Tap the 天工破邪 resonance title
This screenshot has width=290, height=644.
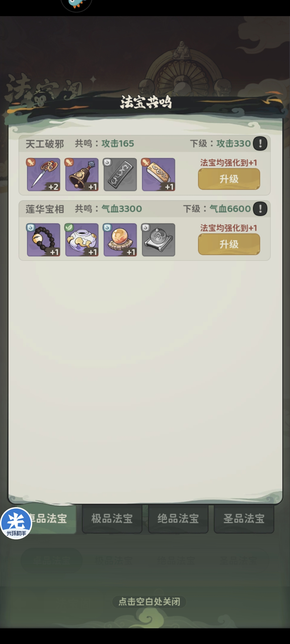coord(45,144)
